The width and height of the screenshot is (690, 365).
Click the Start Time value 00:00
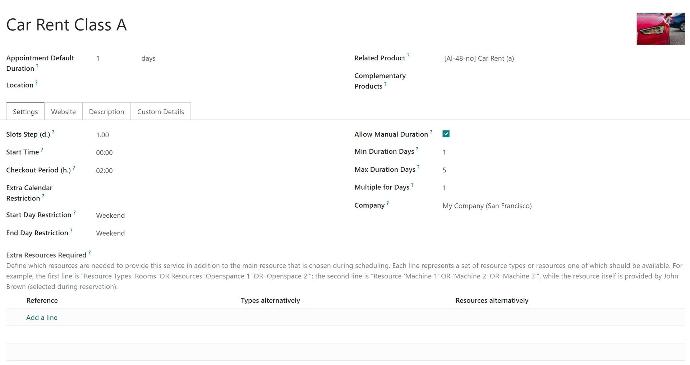tap(104, 152)
